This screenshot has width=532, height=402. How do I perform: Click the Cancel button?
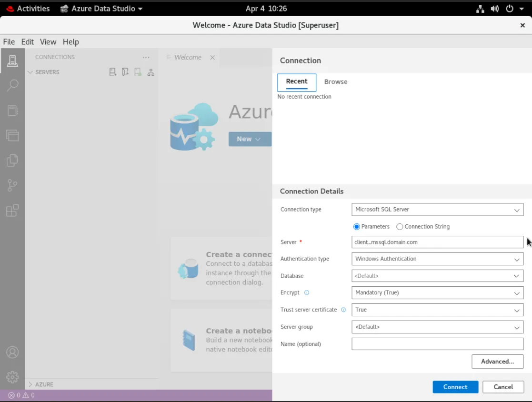503,387
